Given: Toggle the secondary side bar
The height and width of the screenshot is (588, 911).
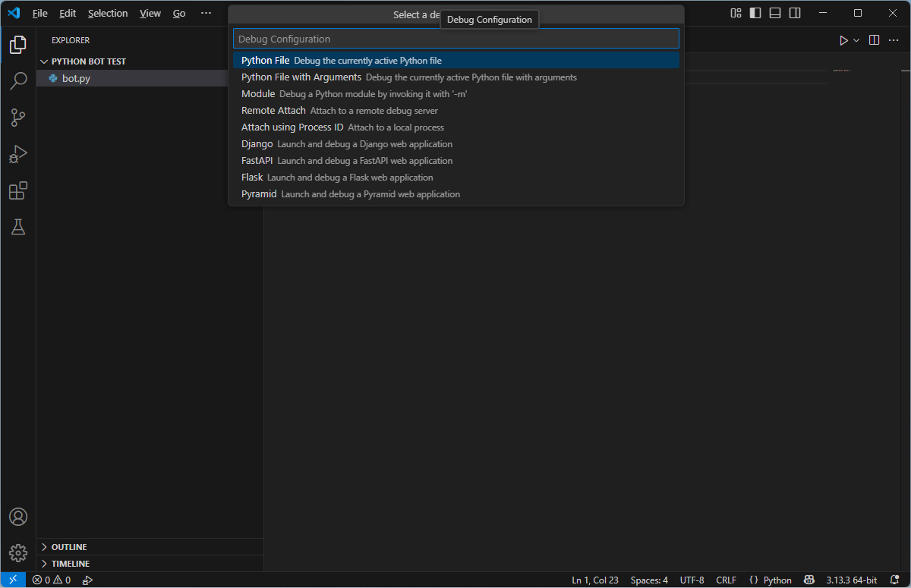Looking at the screenshot, I should tap(795, 13).
